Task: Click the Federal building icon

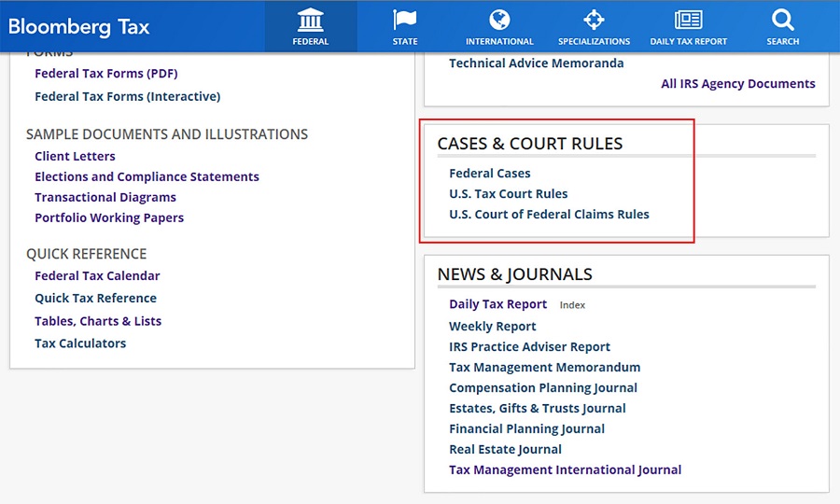Action: pos(310,20)
